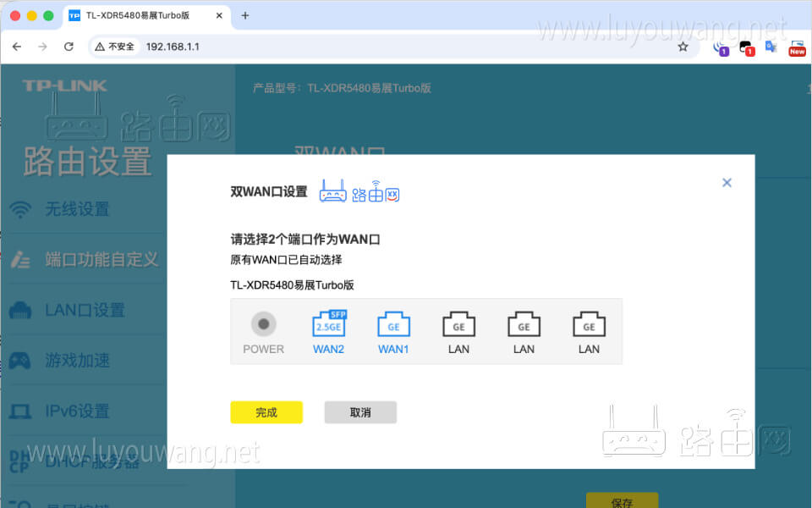Screen dimensions: 812x508
Task: Bookmark this page with the star icon
Action: [683, 47]
